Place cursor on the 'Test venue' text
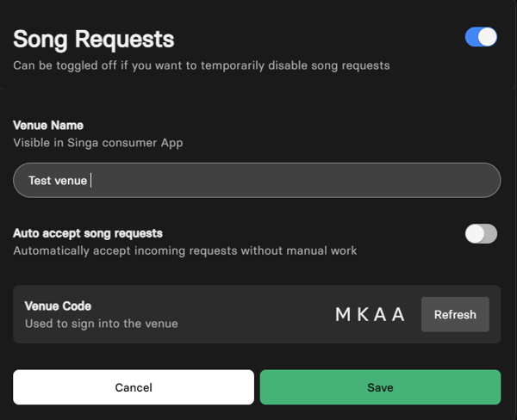 [x=58, y=181]
